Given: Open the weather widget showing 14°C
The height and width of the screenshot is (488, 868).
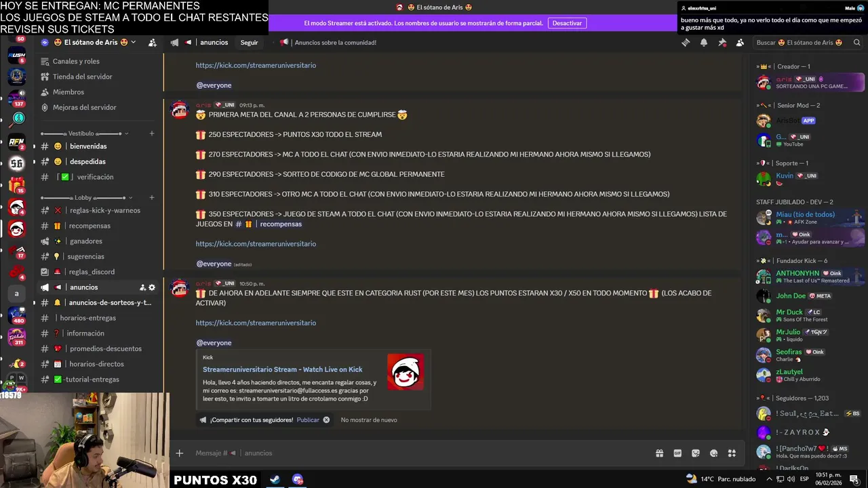Looking at the screenshot, I should (721, 479).
